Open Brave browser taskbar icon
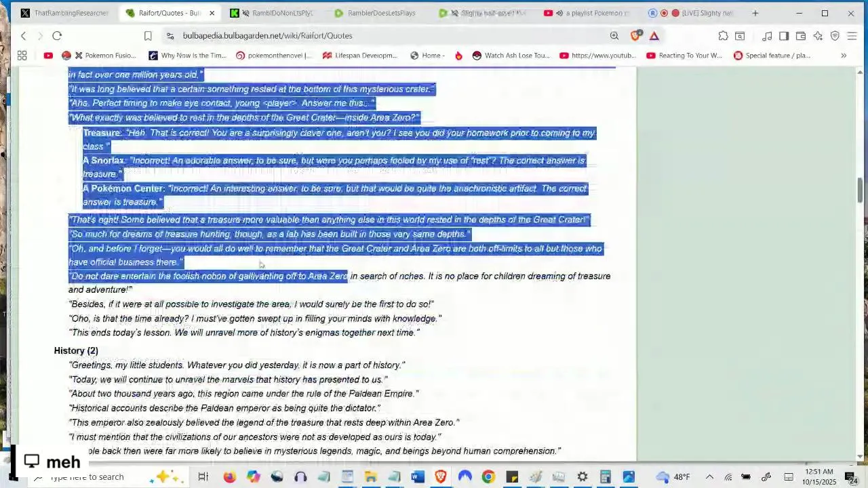 pyautogui.click(x=441, y=477)
